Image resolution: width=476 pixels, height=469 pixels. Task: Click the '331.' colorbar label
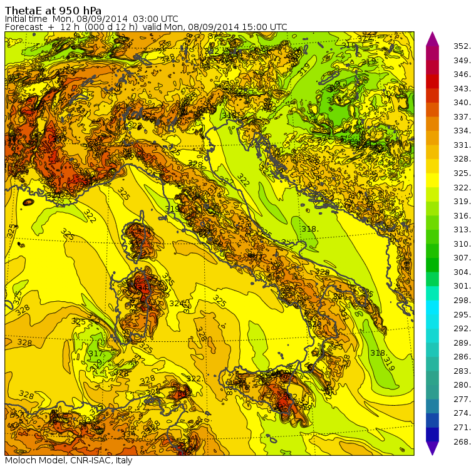(x=462, y=145)
